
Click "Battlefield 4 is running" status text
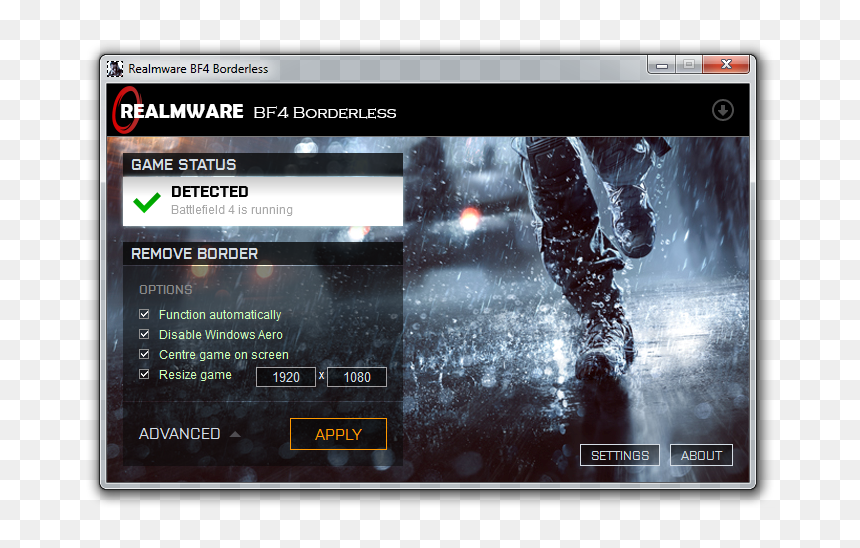(231, 210)
